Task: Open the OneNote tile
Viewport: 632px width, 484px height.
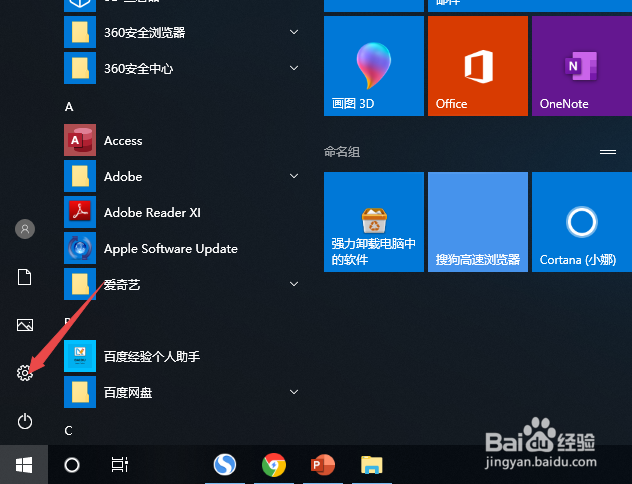Action: pyautogui.click(x=582, y=66)
